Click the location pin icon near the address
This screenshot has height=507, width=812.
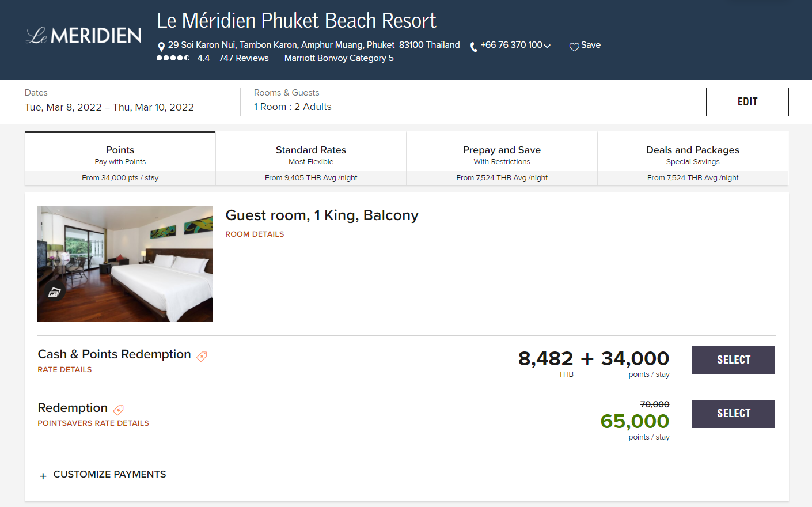[x=161, y=46]
